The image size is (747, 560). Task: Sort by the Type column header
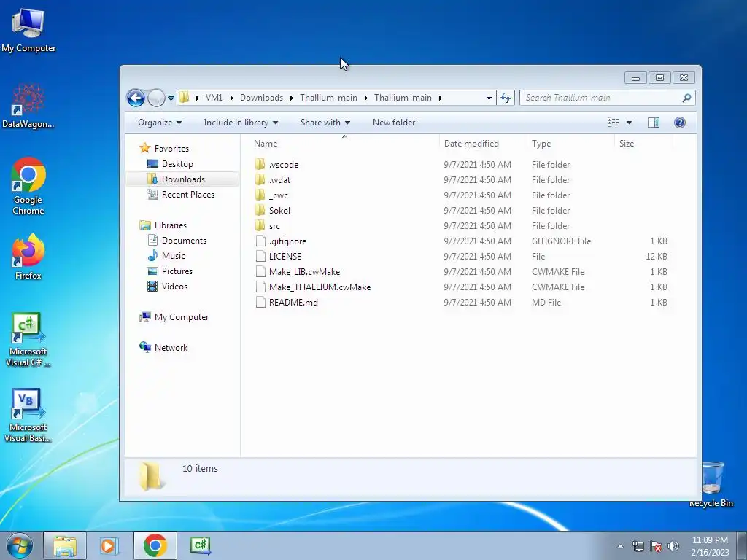click(x=541, y=144)
